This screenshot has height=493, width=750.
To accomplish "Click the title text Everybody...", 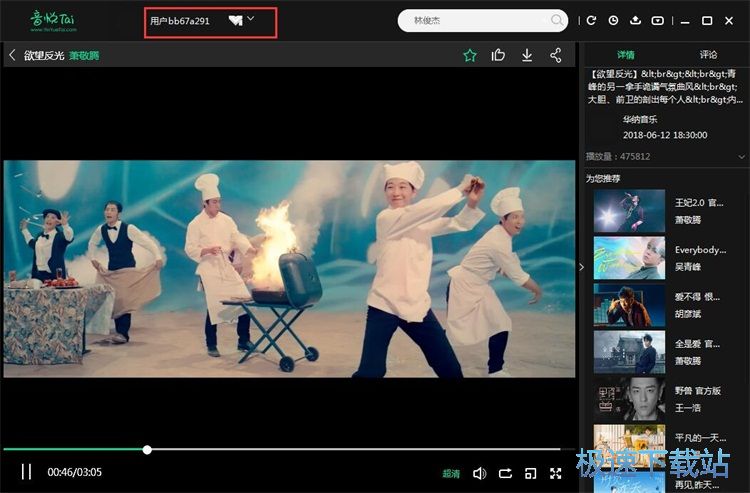I will (700, 250).
